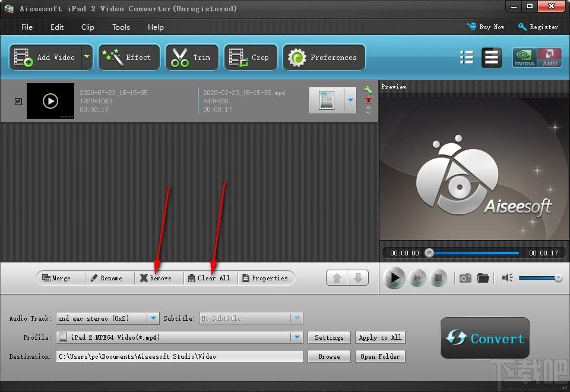Mute audio with the speaker icon

tap(507, 278)
